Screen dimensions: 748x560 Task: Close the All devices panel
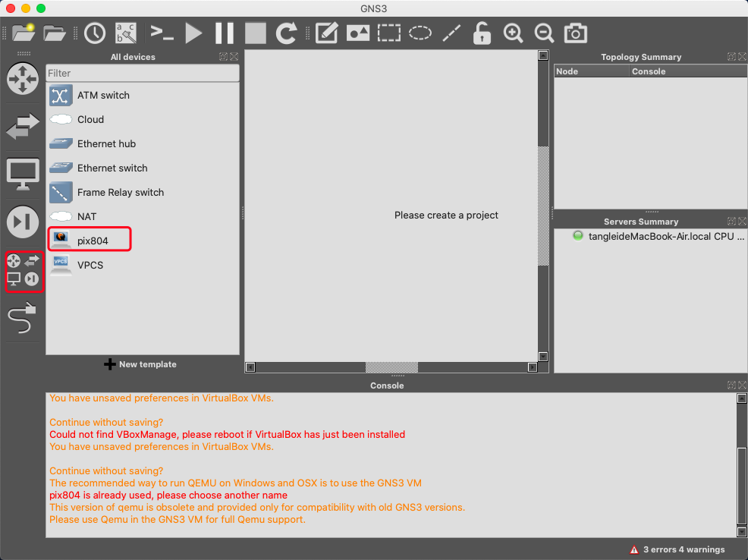[234, 57]
